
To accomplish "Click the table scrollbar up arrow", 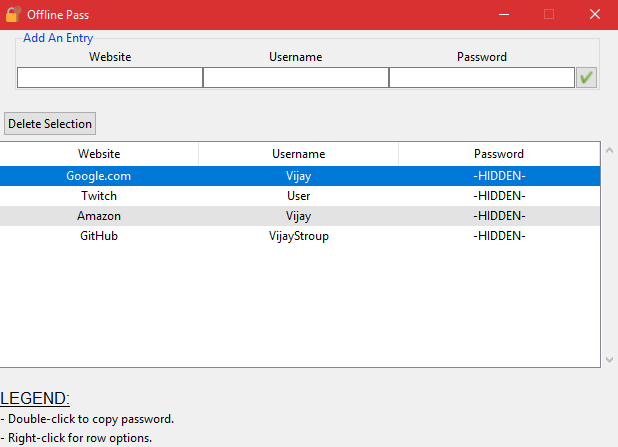I will point(609,150).
